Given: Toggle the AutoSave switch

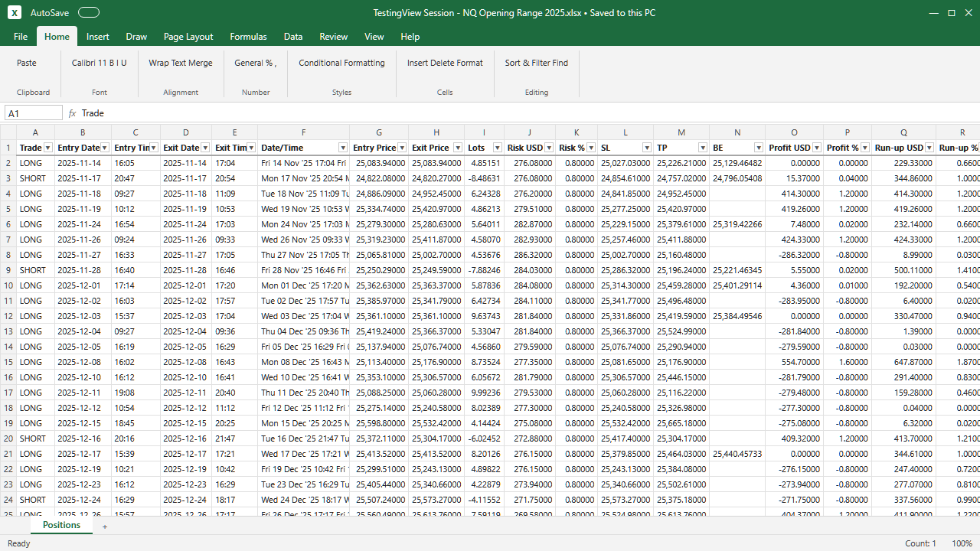Looking at the screenshot, I should (x=89, y=13).
